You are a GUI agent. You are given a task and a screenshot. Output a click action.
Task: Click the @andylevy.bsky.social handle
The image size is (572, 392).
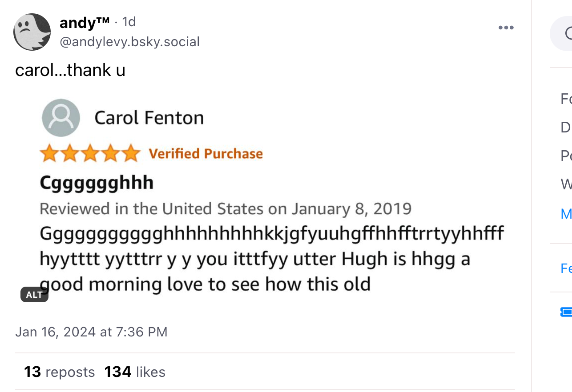(129, 42)
